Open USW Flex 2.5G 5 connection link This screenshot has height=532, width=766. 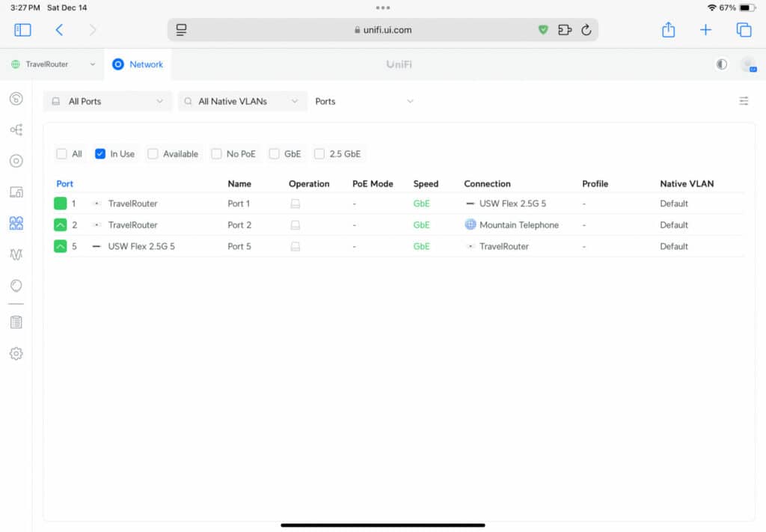pyautogui.click(x=512, y=204)
